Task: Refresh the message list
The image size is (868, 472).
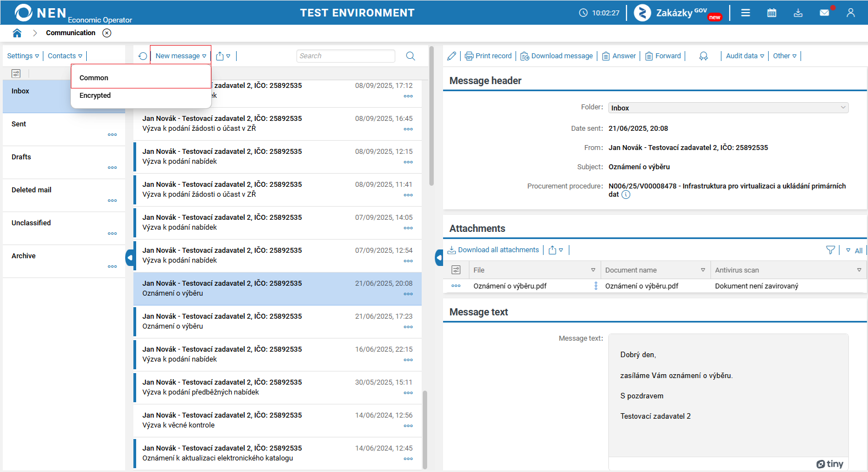Action: tap(143, 56)
